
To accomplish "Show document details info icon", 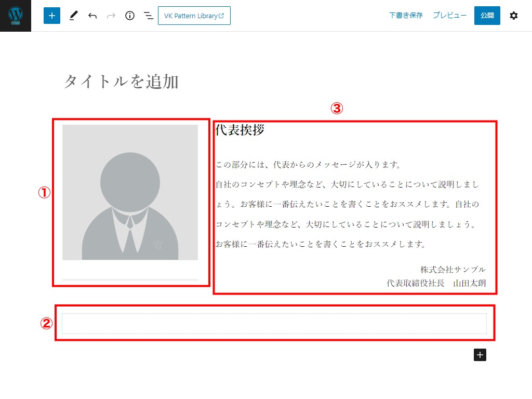I will tap(130, 16).
